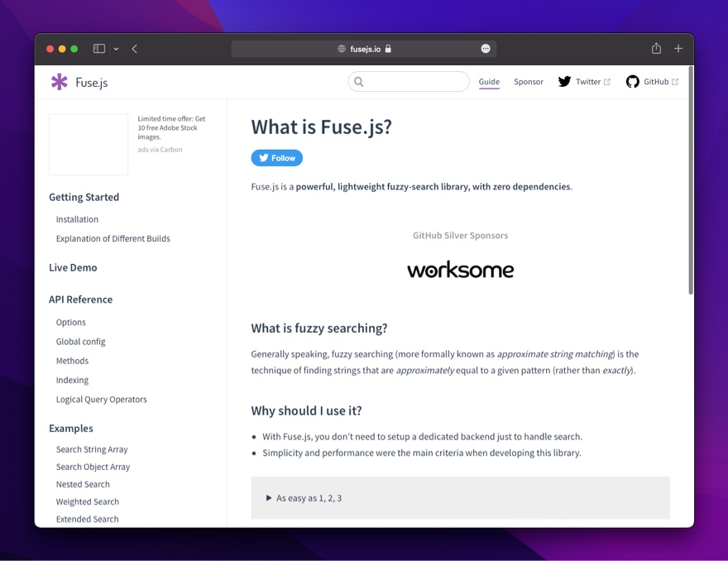728x561 pixels.
Task: Click Sponsor in the navigation bar
Action: [x=529, y=82]
